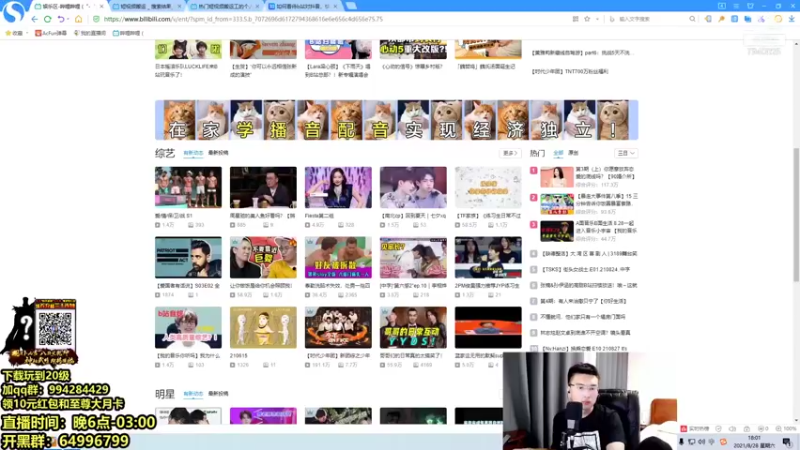The image size is (800, 450).
Task: Click the cat voice-acting banner ad
Action: click(396, 120)
